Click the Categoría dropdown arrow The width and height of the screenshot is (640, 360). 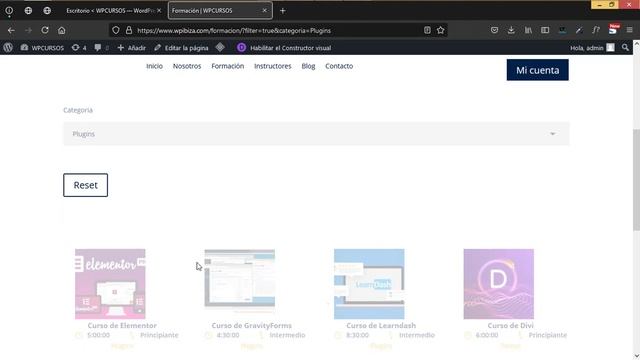point(552,134)
